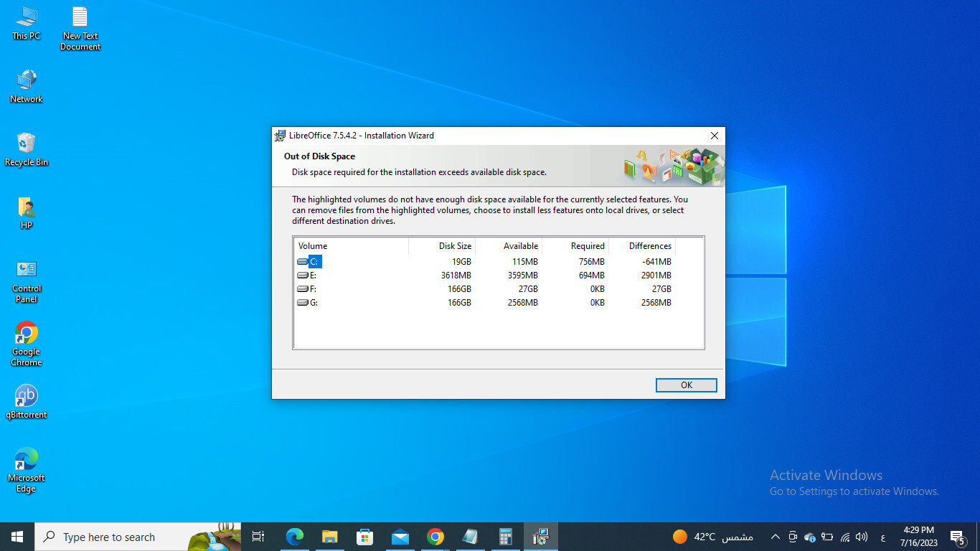Click the active installer taskbar icon
980x551 pixels.
(541, 537)
